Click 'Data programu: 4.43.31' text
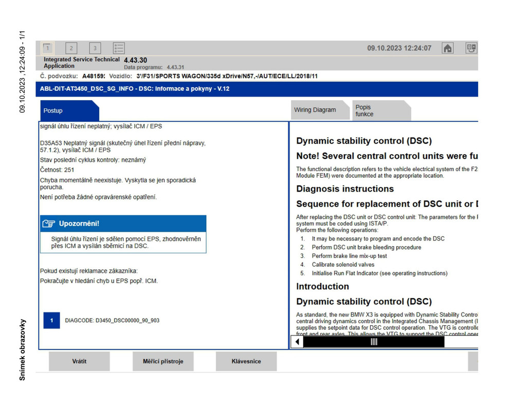Screen dimensions: 532x411 154,67
